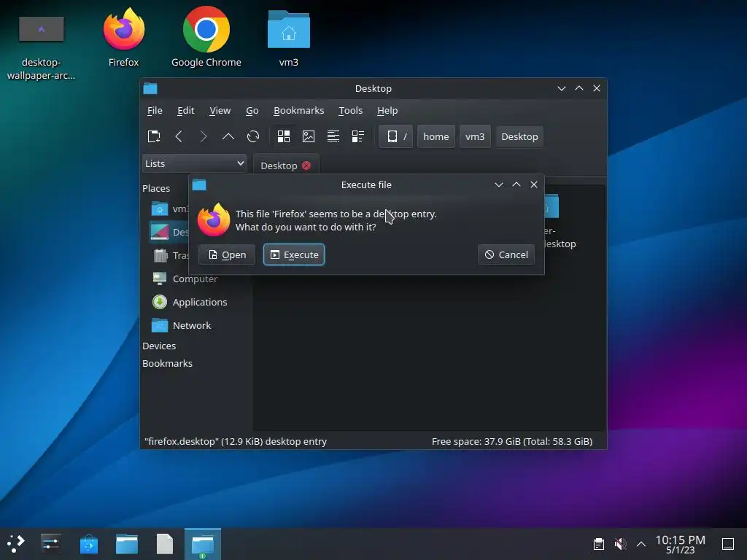Select Trash in Places
This screenshot has height=560, width=747.
click(x=170, y=256)
